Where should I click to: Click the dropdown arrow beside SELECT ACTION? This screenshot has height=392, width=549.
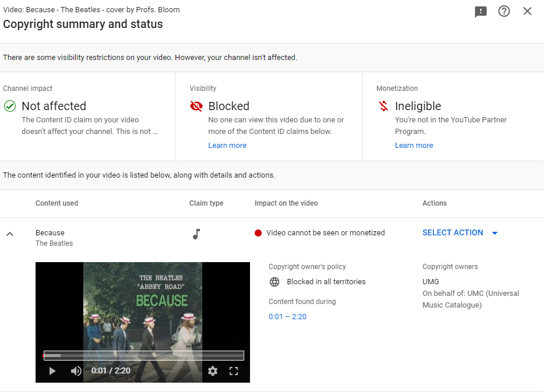tap(495, 233)
